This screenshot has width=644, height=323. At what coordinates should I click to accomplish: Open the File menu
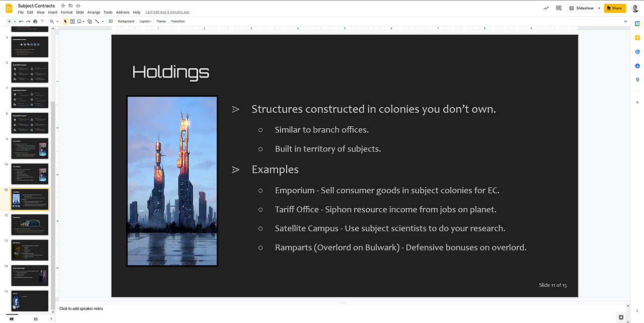pos(21,12)
